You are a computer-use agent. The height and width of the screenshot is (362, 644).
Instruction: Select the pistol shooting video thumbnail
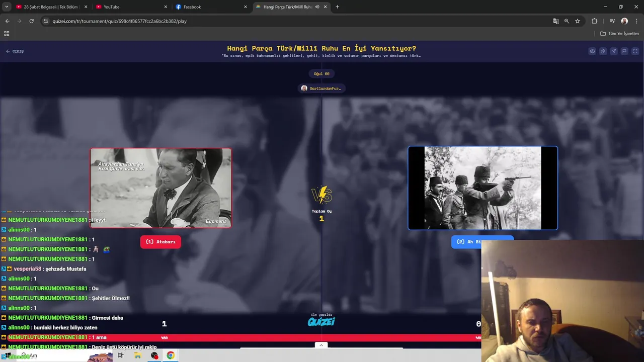(x=482, y=188)
